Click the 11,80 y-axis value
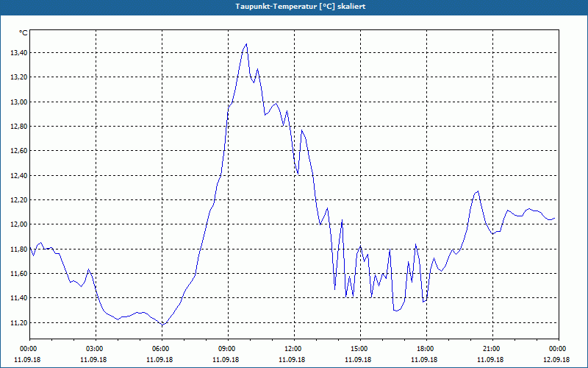The width and height of the screenshot is (588, 368). (x=19, y=250)
